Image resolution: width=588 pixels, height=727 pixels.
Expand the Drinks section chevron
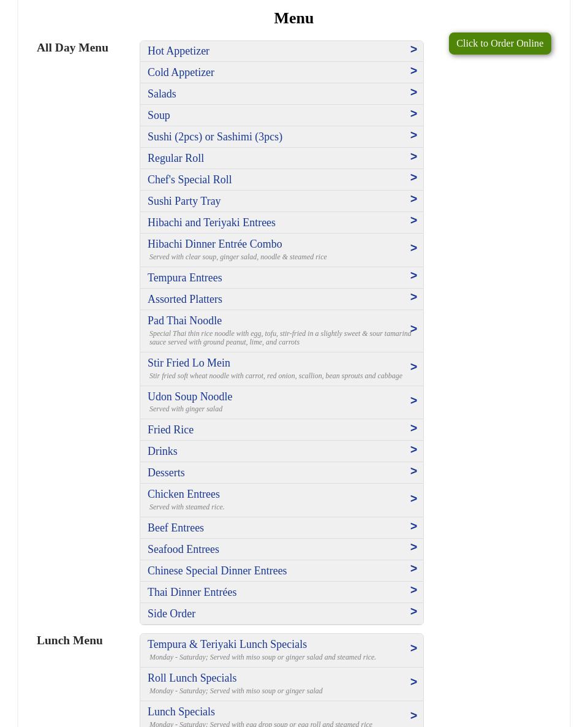pos(413,450)
